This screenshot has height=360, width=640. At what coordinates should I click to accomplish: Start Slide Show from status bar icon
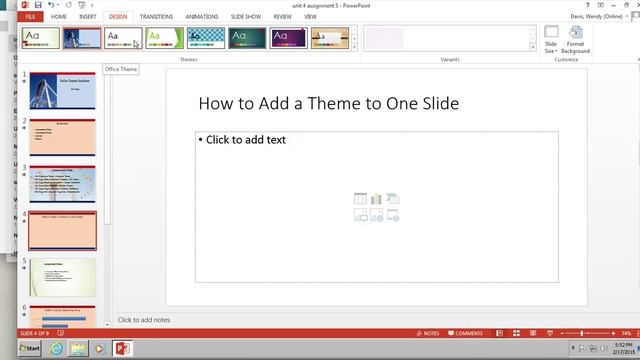click(550, 333)
